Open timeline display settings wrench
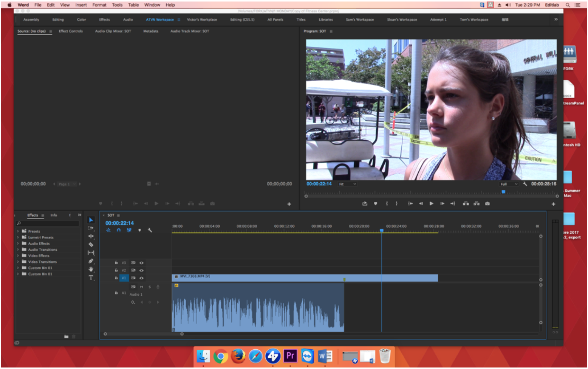 pyautogui.click(x=150, y=230)
